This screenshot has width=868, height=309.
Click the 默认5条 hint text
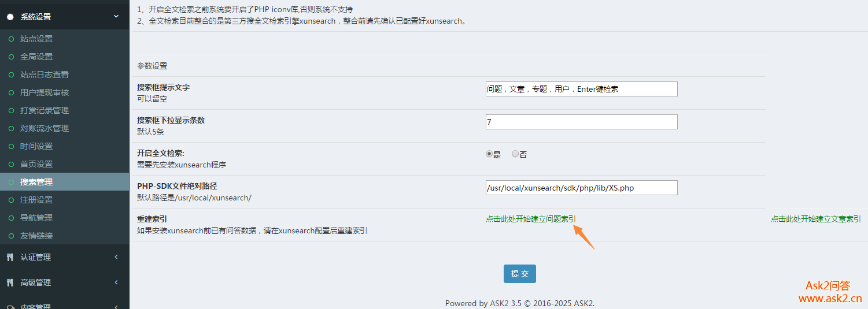coord(150,132)
